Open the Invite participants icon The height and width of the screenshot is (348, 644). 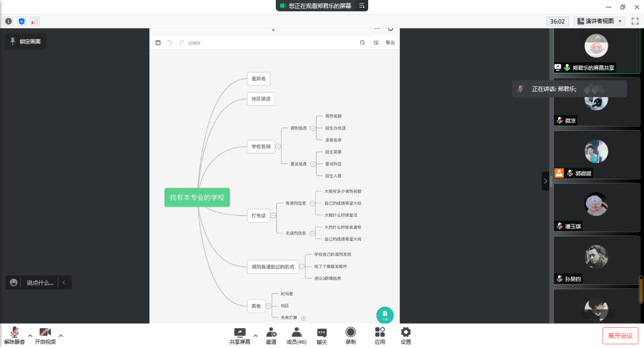tap(271, 332)
